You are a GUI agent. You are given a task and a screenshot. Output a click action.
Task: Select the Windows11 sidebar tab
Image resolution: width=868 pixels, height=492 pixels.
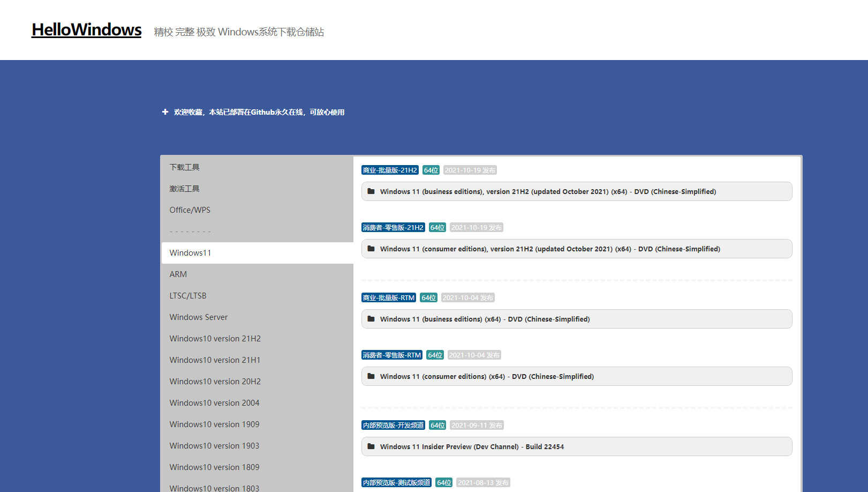(257, 253)
